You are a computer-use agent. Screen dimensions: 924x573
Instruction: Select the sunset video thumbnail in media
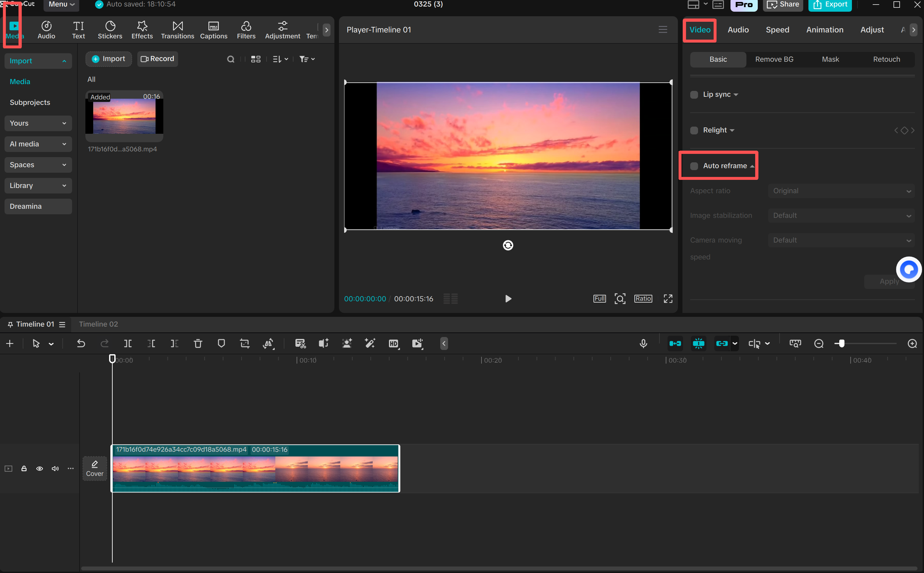click(x=124, y=116)
